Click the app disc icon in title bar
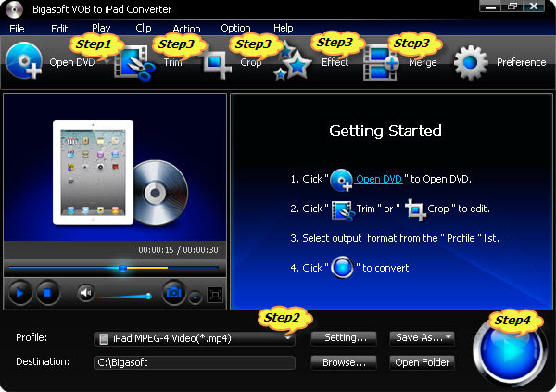 (x=14, y=9)
